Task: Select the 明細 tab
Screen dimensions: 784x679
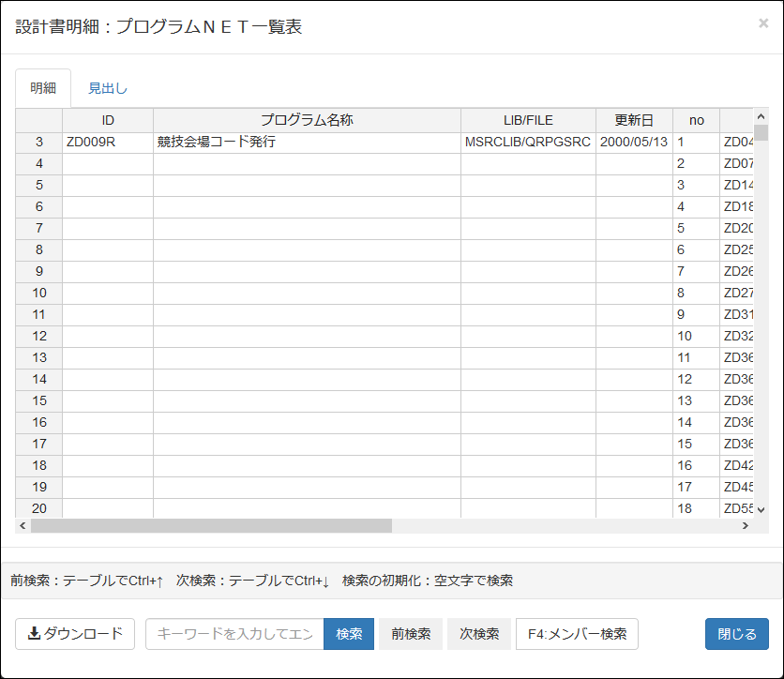Action: pyautogui.click(x=43, y=88)
